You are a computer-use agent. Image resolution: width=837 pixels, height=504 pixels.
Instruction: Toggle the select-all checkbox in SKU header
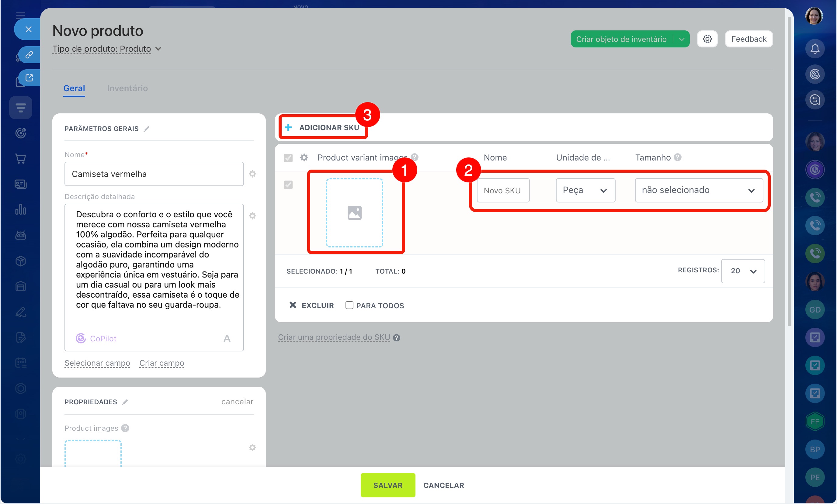pyautogui.click(x=288, y=157)
